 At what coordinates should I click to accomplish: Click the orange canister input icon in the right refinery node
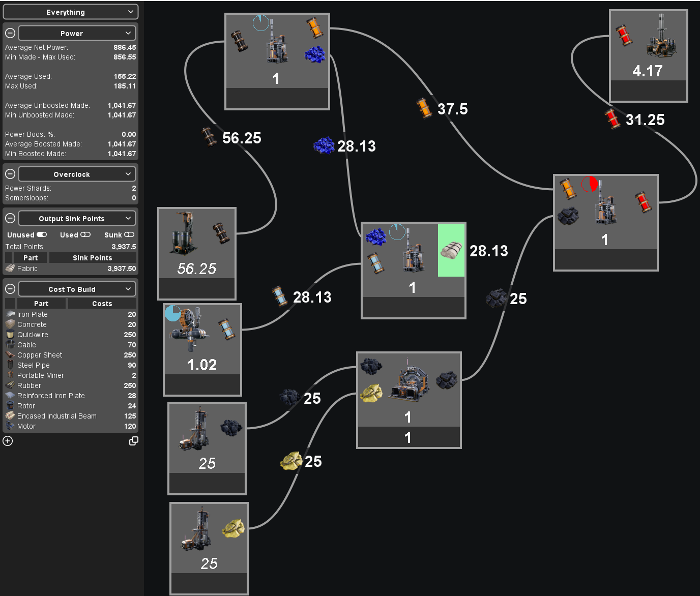click(568, 189)
